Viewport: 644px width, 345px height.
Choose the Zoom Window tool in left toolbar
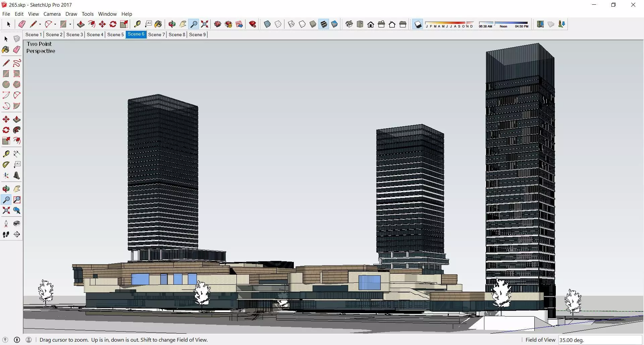coord(17,200)
